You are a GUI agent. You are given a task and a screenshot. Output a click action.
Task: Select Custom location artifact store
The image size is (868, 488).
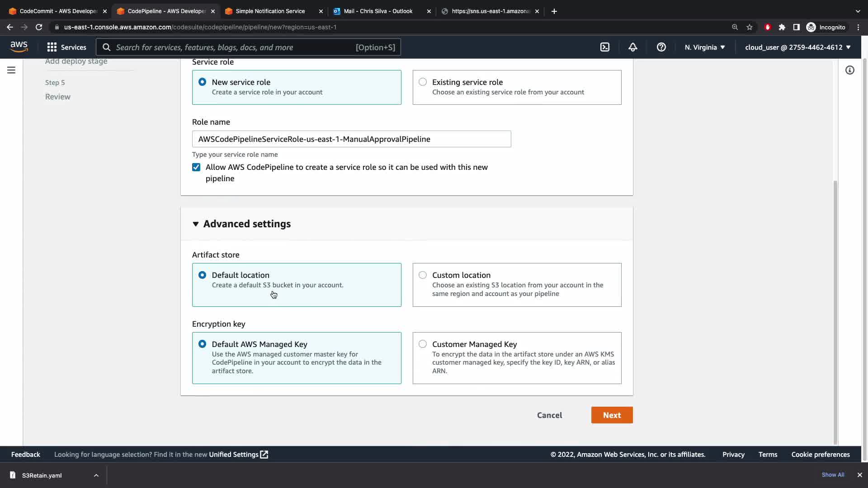click(423, 275)
